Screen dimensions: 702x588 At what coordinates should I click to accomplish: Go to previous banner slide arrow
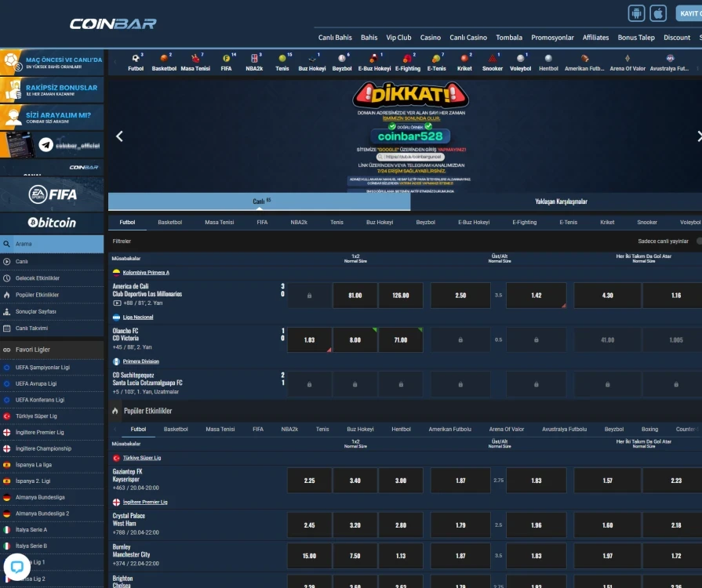coord(119,136)
